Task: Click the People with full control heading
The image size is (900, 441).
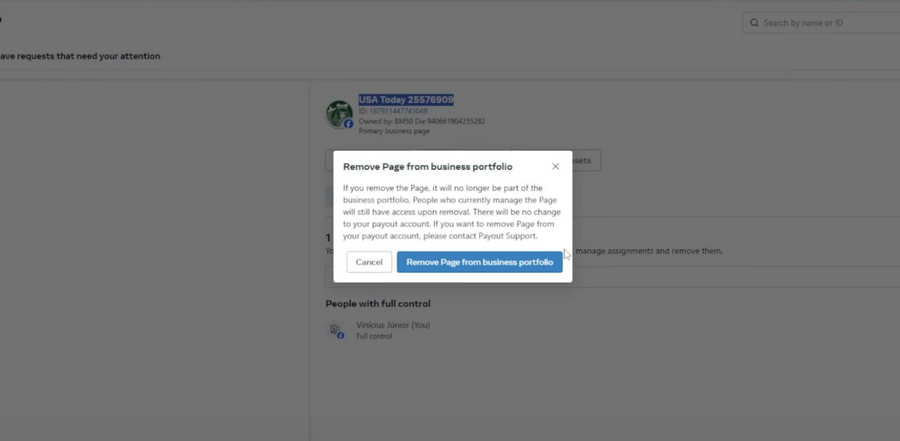Action: 378,303
